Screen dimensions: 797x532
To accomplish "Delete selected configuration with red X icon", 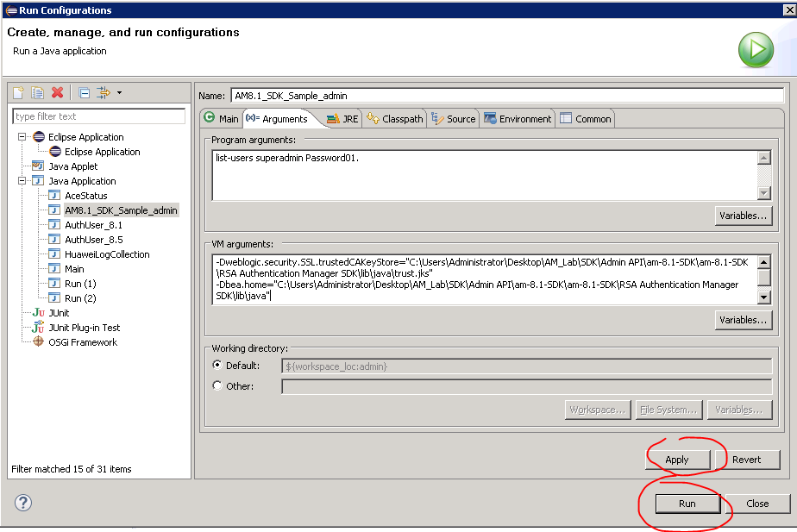I will pyautogui.click(x=58, y=92).
